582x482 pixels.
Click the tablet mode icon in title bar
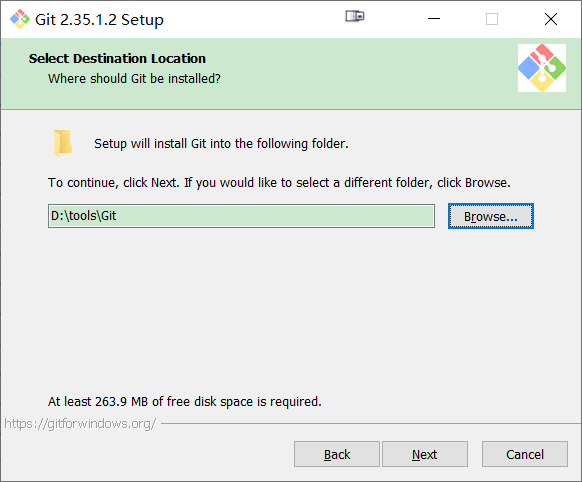coord(355,16)
